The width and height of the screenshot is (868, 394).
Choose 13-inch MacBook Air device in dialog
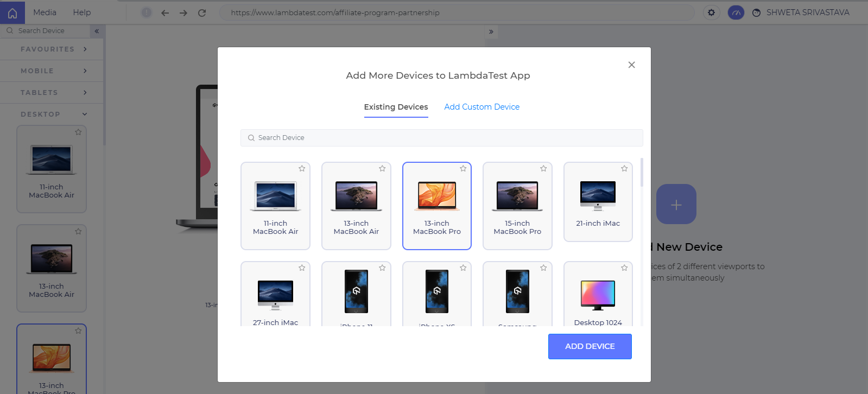pos(356,206)
